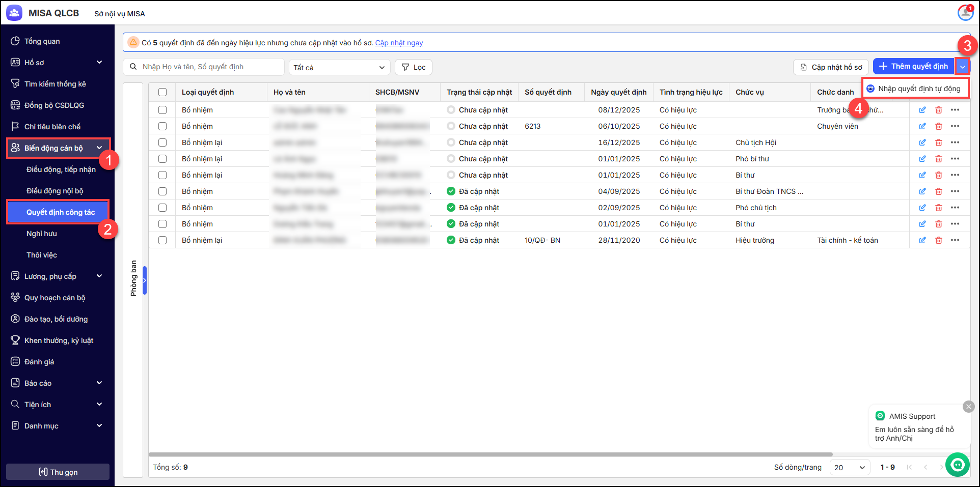The height and width of the screenshot is (487, 980).
Task: Click the delete icon in the Hiệu trưởng row
Action: click(x=938, y=240)
